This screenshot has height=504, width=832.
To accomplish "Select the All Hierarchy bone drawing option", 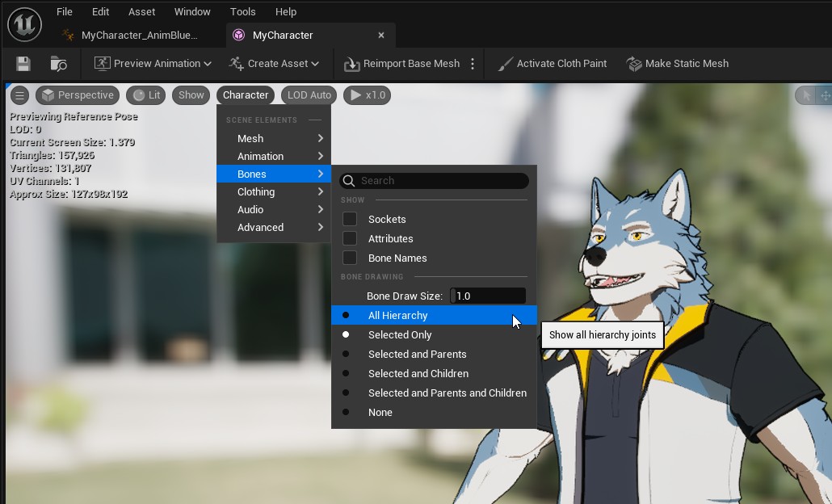I will pyautogui.click(x=397, y=316).
